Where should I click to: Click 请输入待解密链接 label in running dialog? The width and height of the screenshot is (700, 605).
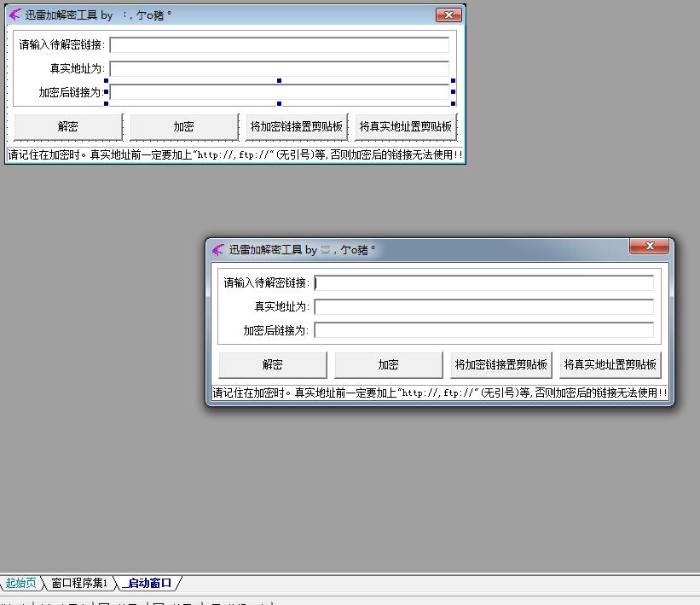(x=266, y=282)
